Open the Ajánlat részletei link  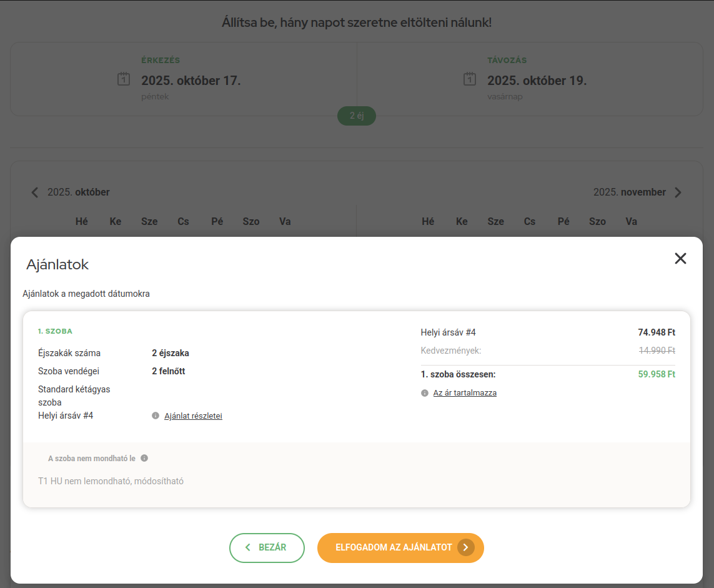[x=193, y=416]
